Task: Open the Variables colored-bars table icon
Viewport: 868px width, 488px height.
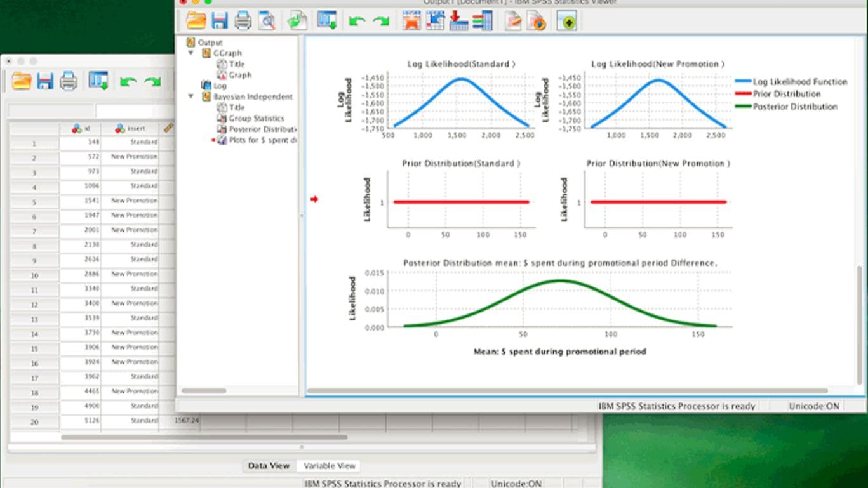Action: (x=482, y=21)
